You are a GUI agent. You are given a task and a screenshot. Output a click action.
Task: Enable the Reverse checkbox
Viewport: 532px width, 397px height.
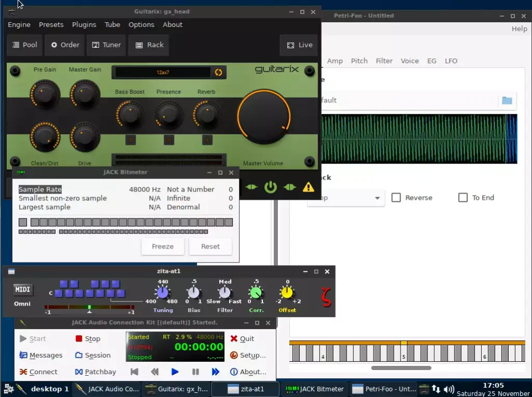point(396,198)
